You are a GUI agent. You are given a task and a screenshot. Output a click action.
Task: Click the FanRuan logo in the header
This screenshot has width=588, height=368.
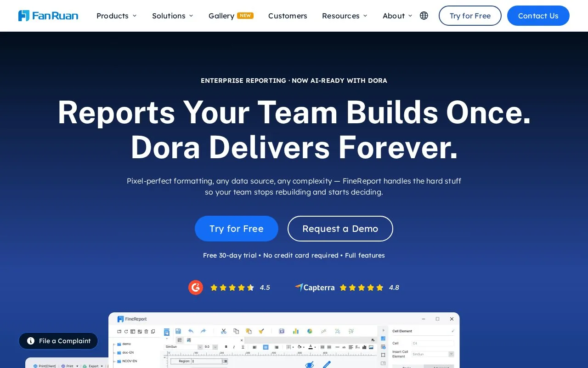[x=48, y=16]
